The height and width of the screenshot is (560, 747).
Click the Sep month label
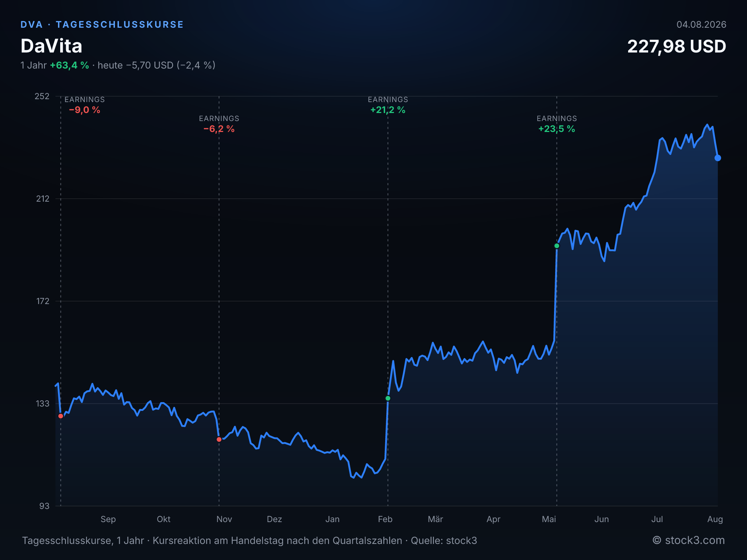[108, 519]
